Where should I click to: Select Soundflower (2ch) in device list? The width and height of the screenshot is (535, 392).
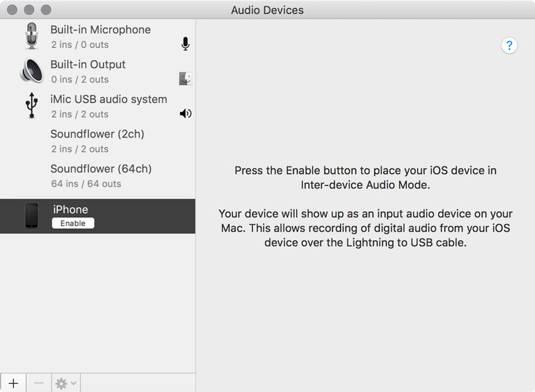[x=97, y=141]
